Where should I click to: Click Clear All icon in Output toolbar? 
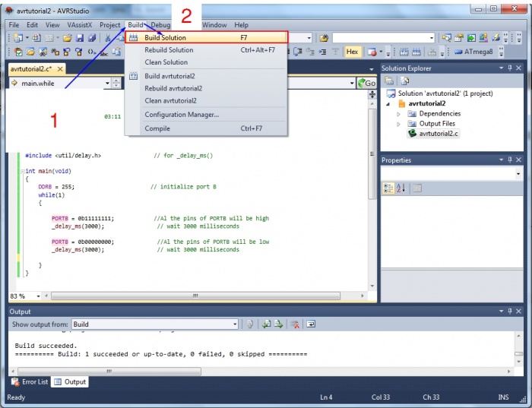pos(295,324)
